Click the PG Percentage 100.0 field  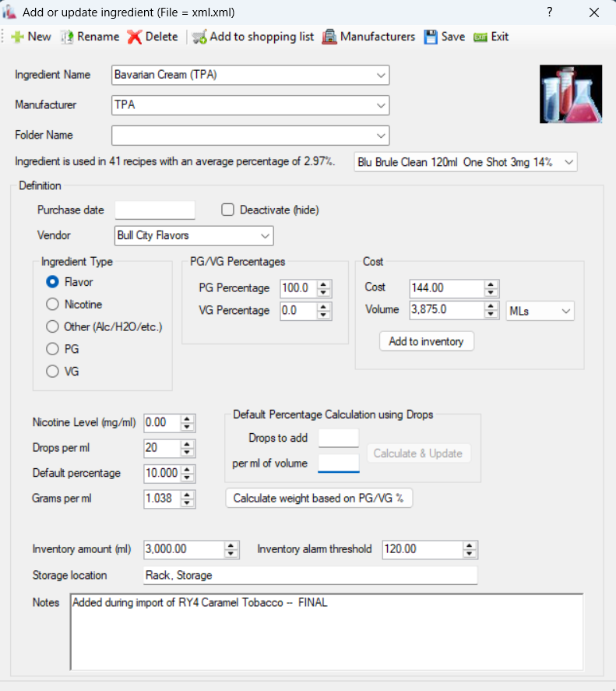[298, 288]
